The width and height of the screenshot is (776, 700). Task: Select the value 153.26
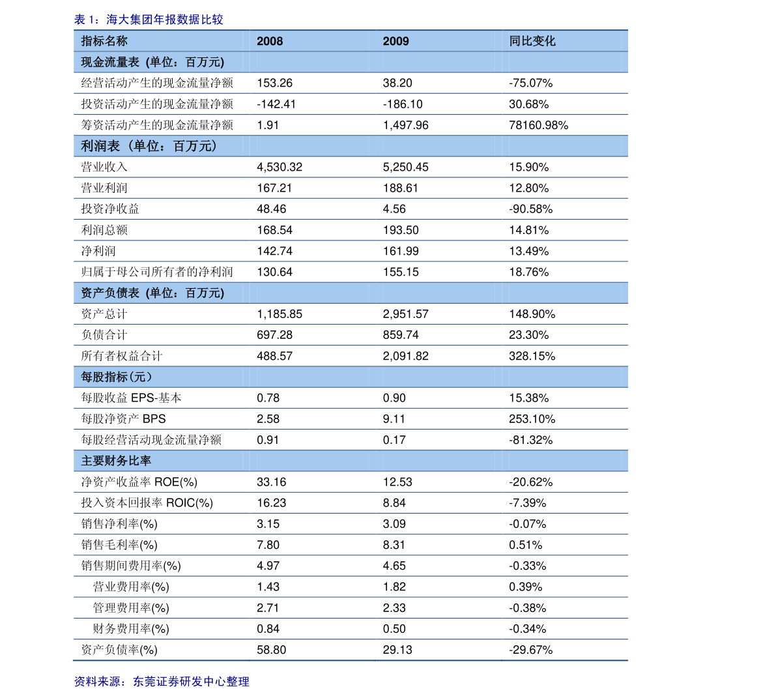275,83
